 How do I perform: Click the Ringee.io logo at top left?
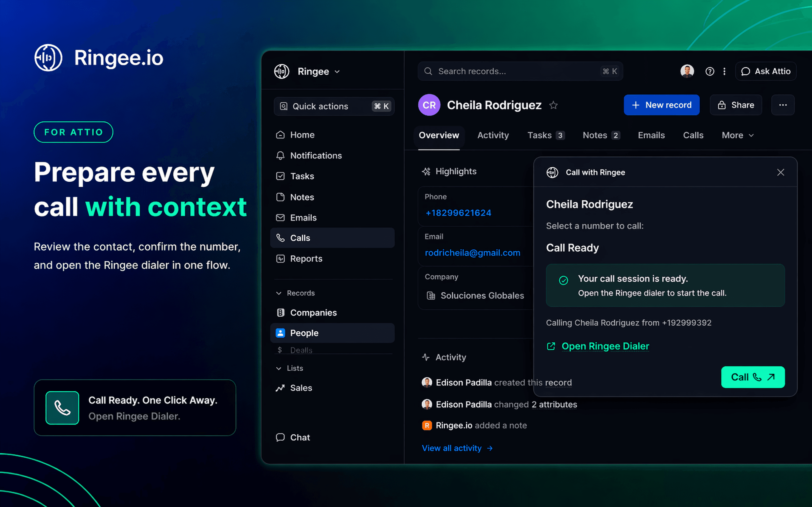click(99, 58)
